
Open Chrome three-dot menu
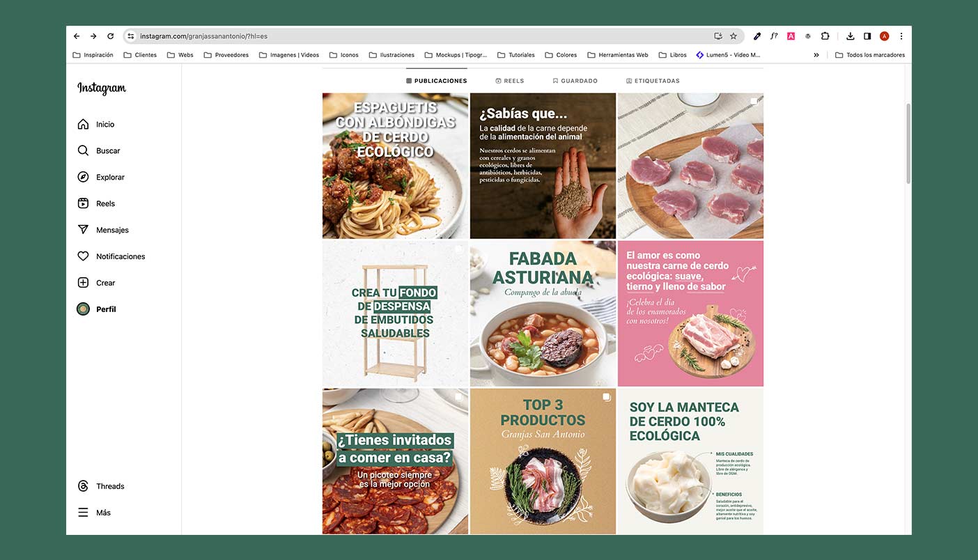coord(901,36)
